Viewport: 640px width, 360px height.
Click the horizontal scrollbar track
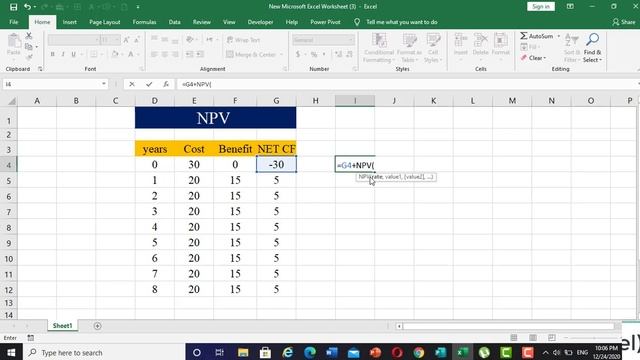tap(508, 326)
